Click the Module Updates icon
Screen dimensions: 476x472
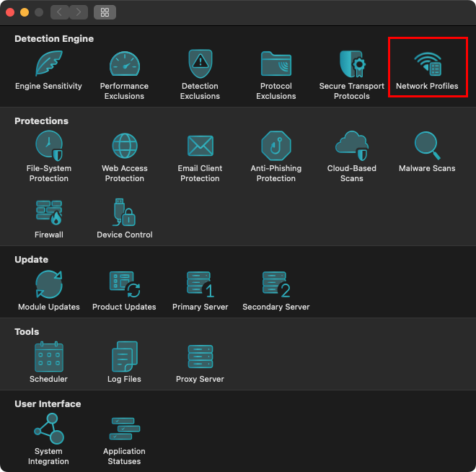point(49,285)
